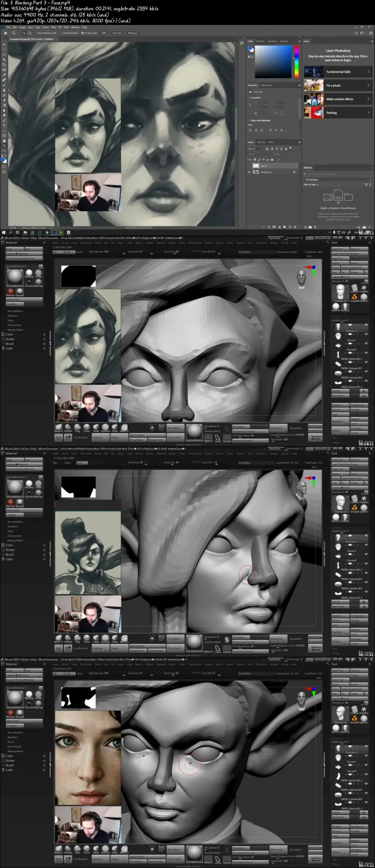This screenshot has width=375, height=868.
Task: Toggle Scrubby Zoom checkbox in Photoshop
Action: tap(82, 33)
